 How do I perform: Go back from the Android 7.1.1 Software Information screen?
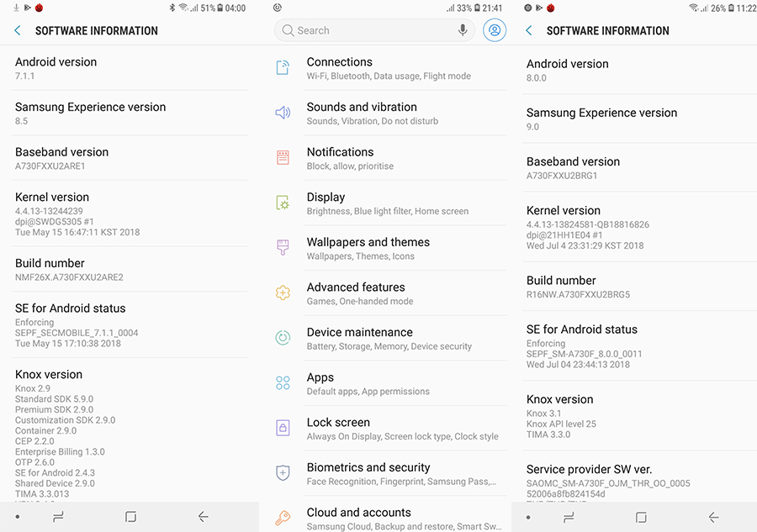(x=18, y=31)
